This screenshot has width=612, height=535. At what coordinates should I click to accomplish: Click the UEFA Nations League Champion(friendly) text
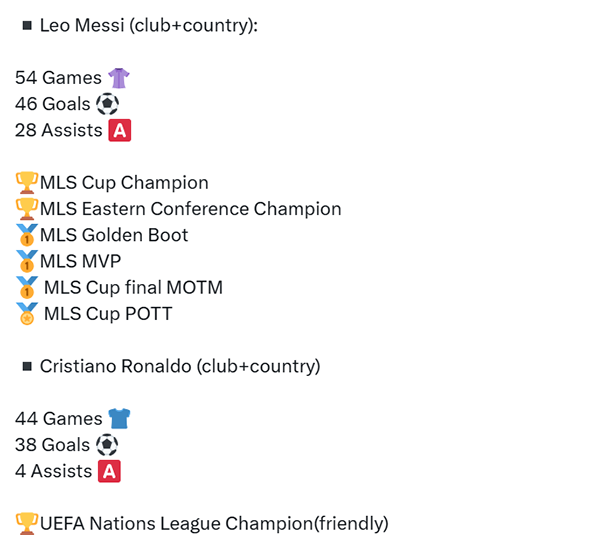click(214, 523)
